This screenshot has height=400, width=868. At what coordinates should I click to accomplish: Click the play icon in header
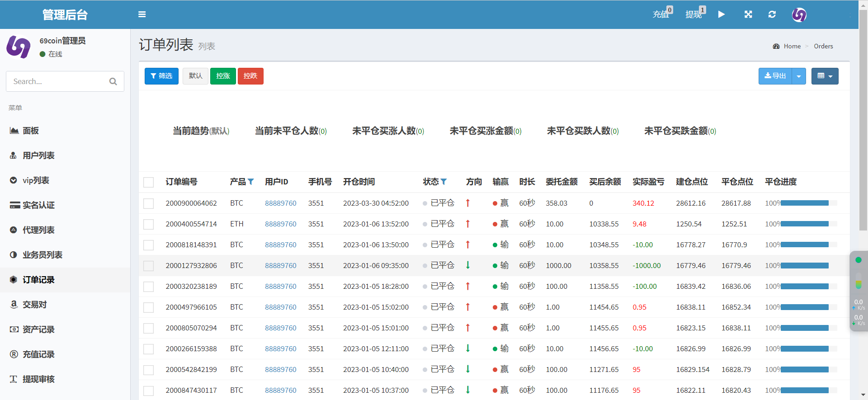click(722, 14)
